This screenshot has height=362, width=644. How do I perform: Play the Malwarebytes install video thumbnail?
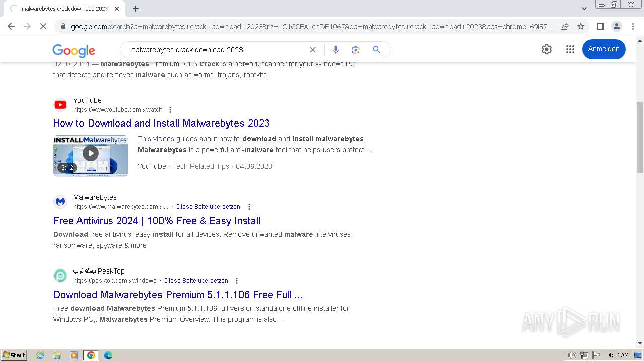coord(91,155)
